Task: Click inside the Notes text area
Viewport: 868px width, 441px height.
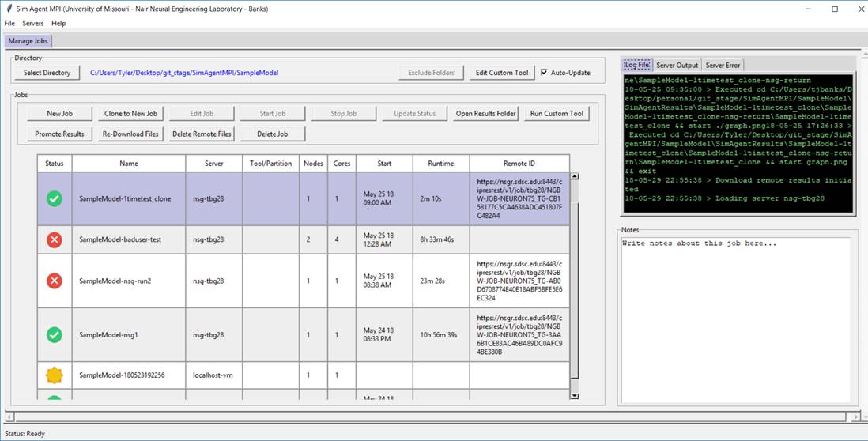Action: point(736,321)
